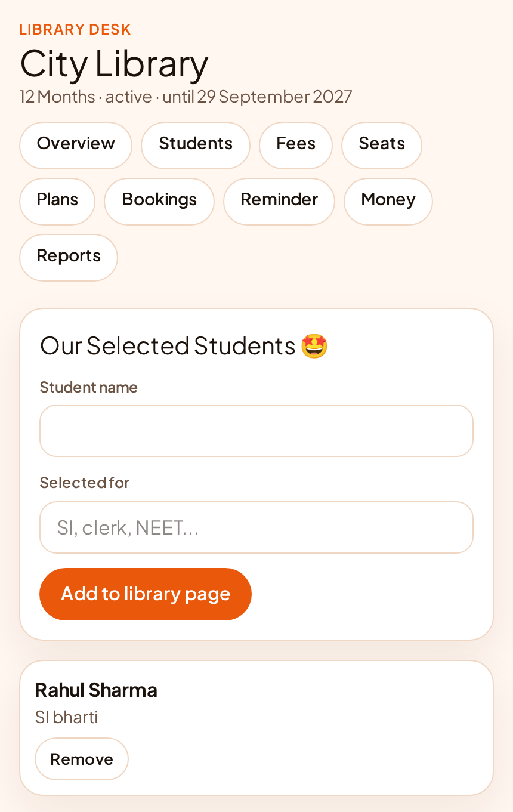This screenshot has width=513, height=812.
Task: Focus the Student name input field
Action: pos(256,431)
